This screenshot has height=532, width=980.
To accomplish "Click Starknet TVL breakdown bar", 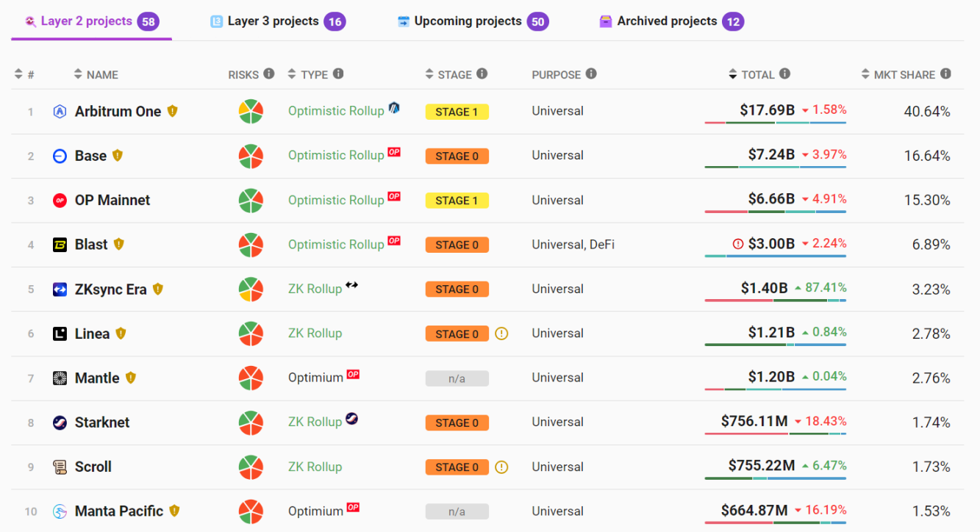I will point(775,434).
